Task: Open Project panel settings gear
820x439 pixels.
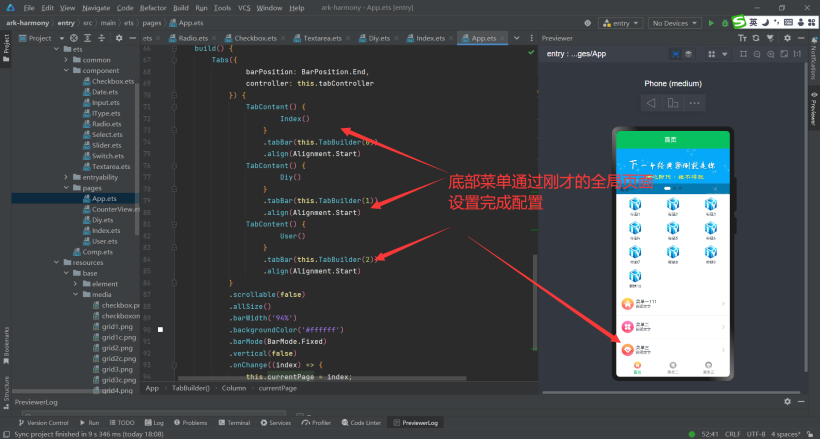Action: click(x=119, y=38)
